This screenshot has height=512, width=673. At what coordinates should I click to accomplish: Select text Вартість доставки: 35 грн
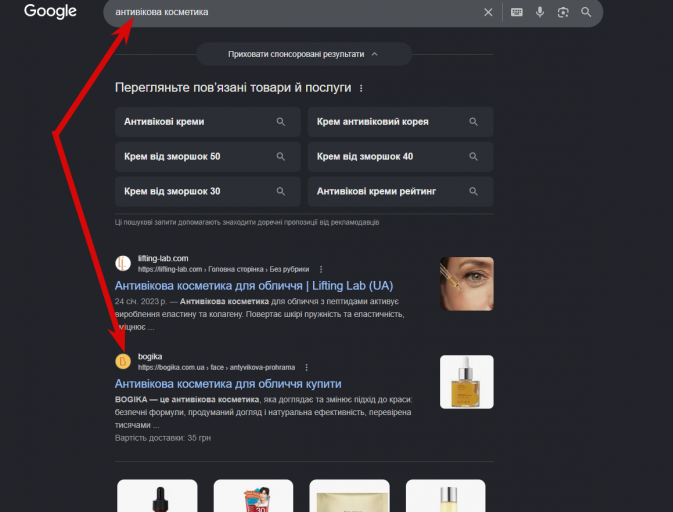tap(163, 438)
